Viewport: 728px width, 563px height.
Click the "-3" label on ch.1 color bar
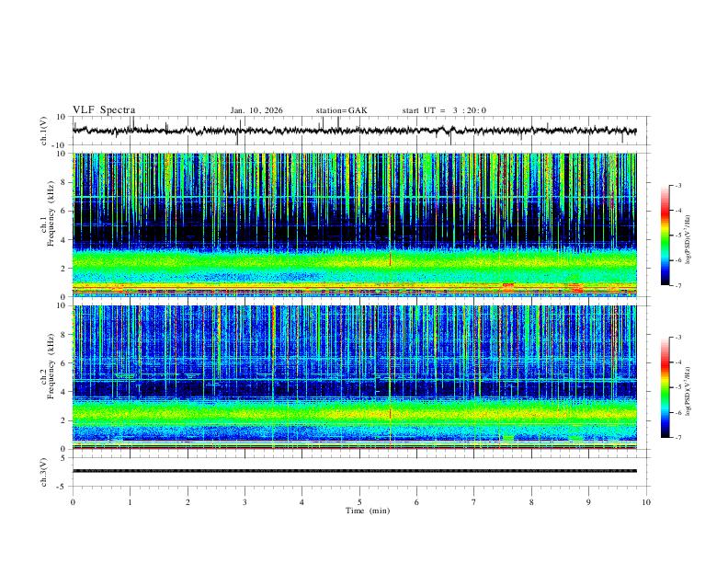pyautogui.click(x=677, y=185)
